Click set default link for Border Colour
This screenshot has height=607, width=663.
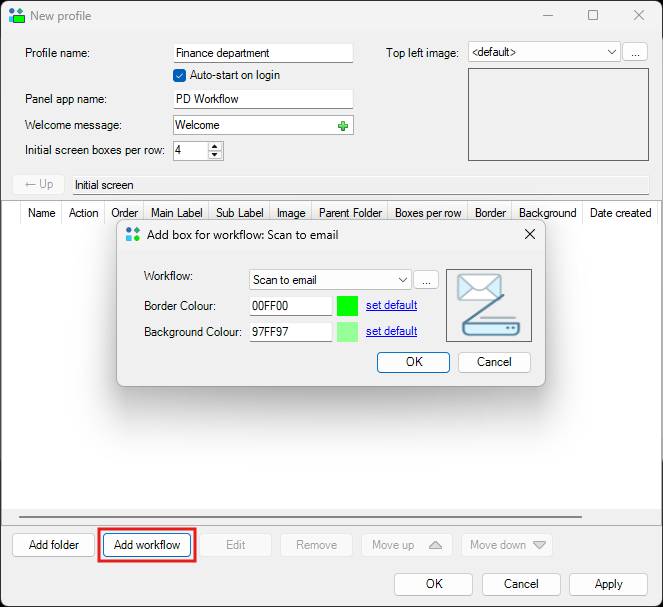[392, 305]
